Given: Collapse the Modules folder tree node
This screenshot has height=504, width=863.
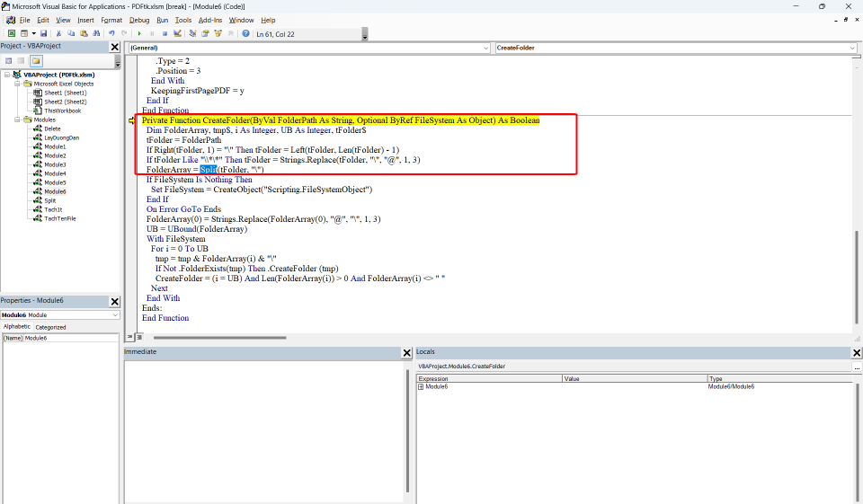Looking at the screenshot, I should pos(17,119).
